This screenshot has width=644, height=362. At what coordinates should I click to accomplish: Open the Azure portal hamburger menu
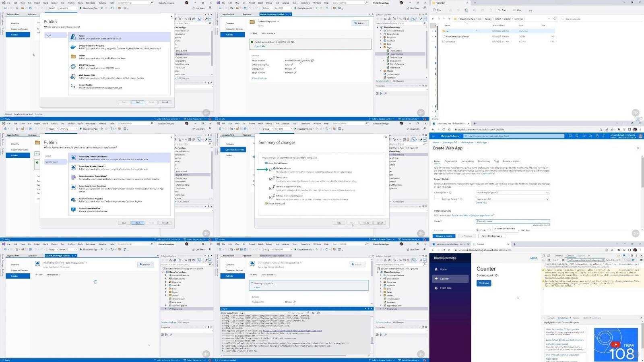coord(433,136)
